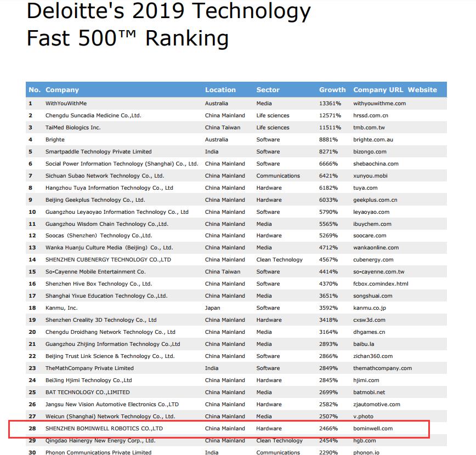Select TaiMed Biologics Inc. in row 3

click(73, 128)
